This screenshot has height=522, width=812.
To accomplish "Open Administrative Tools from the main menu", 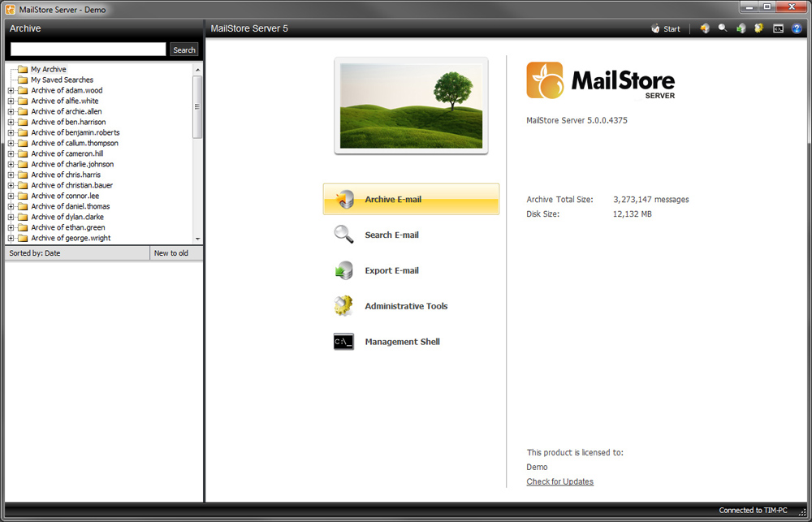I will (x=407, y=306).
